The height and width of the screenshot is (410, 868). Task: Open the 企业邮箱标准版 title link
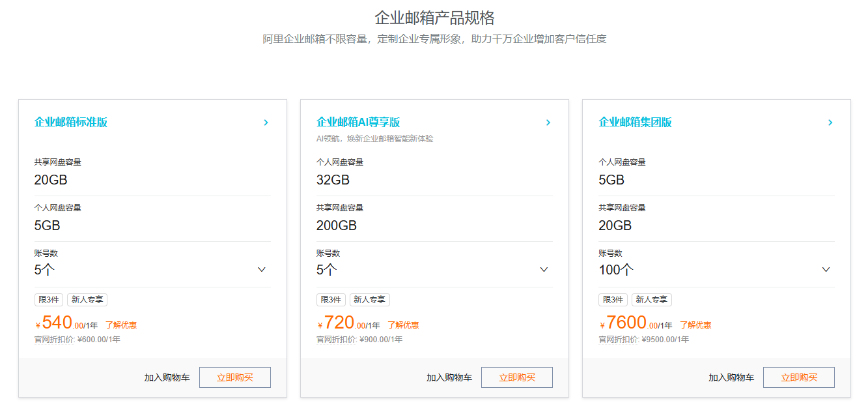(x=71, y=123)
